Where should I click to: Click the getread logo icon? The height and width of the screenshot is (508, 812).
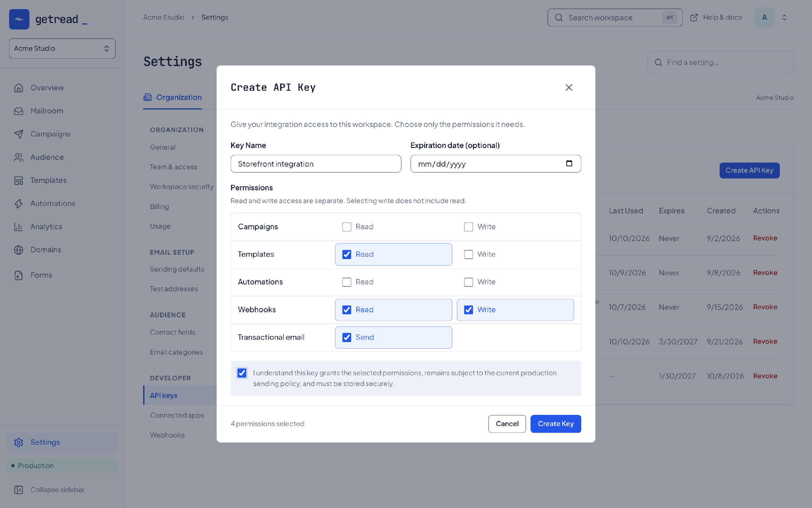point(19,19)
